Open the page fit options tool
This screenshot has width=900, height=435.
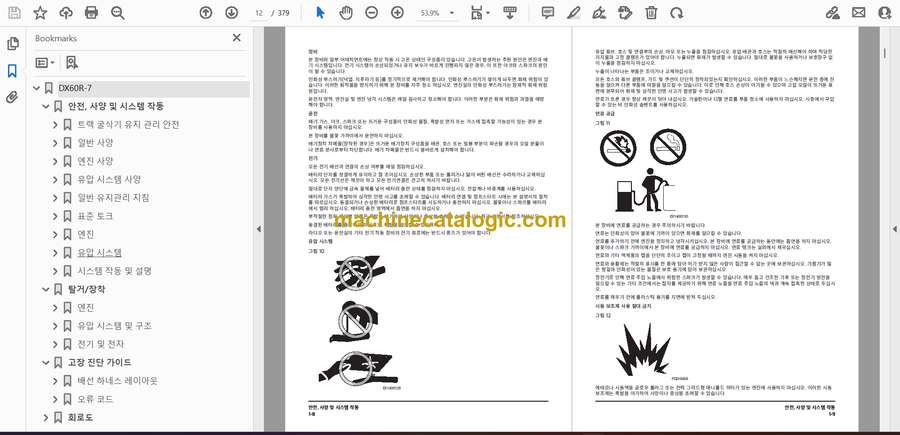coord(480,13)
